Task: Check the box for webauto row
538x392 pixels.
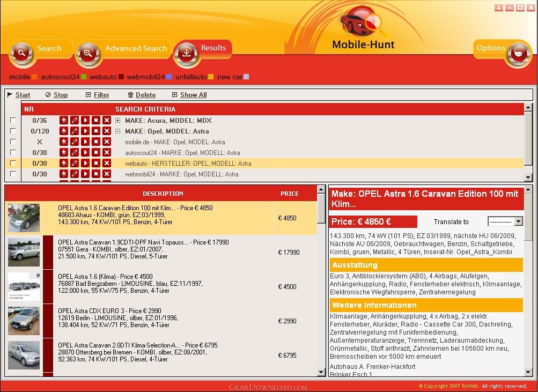Action: [13, 163]
